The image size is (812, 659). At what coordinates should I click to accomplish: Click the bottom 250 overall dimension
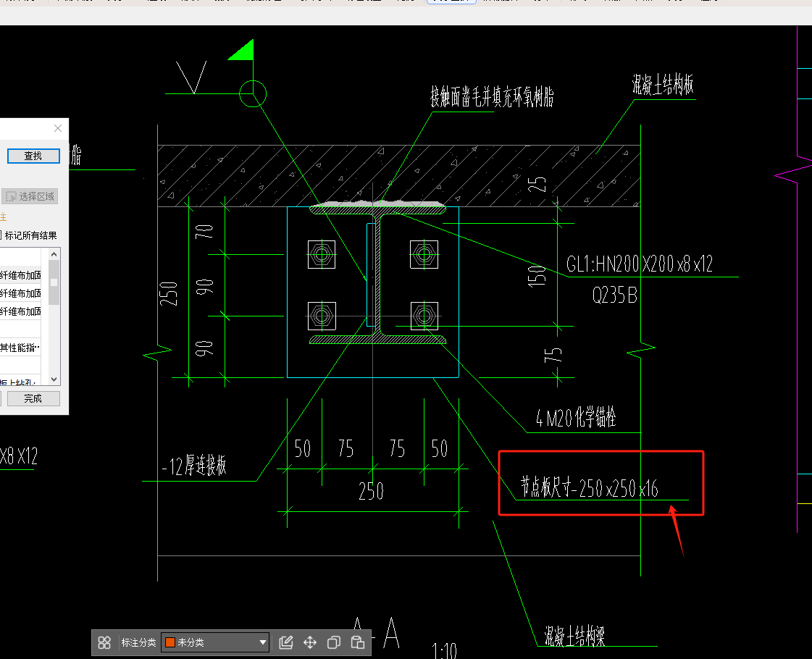point(372,491)
